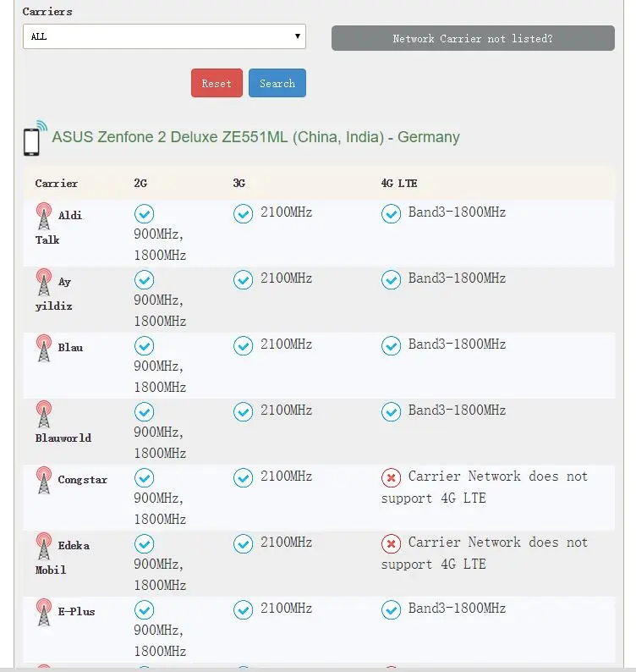This screenshot has width=636, height=672.
Task: Click Blau's 2100MHz 3G value
Action: point(286,344)
